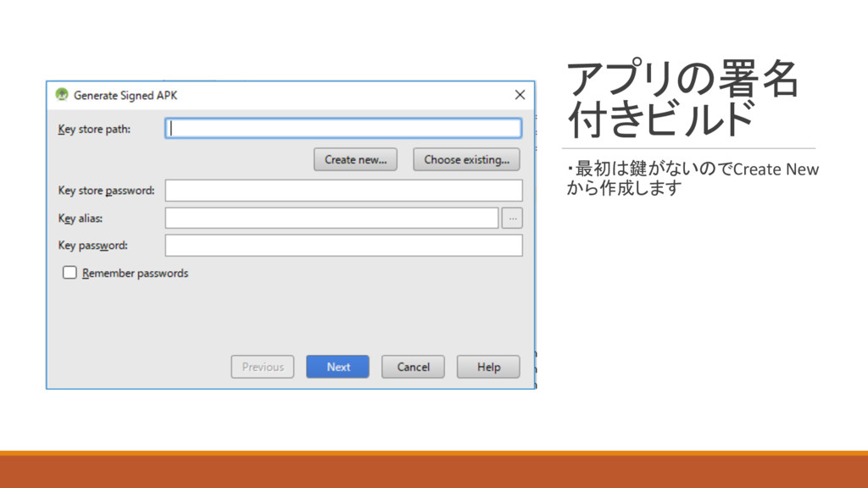Click the Key store path label
The image size is (868, 488).
tap(94, 129)
